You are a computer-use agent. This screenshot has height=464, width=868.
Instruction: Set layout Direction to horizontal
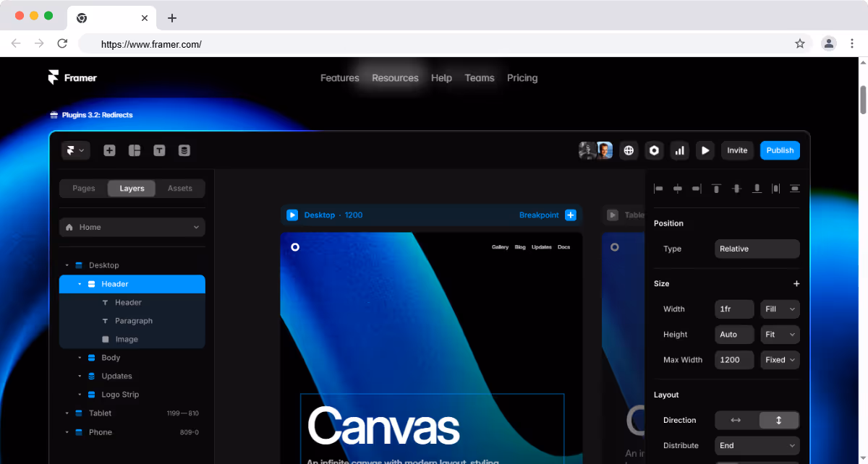736,419
